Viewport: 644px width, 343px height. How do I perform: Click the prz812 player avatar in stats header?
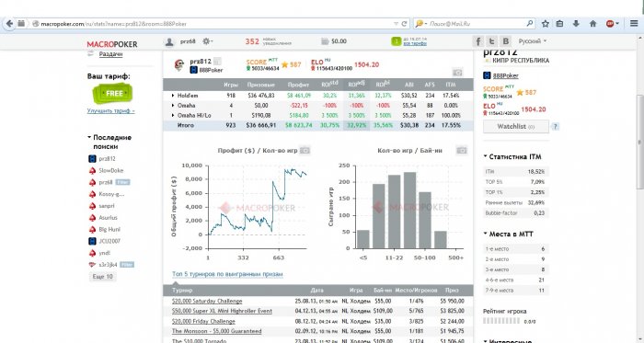click(x=179, y=64)
